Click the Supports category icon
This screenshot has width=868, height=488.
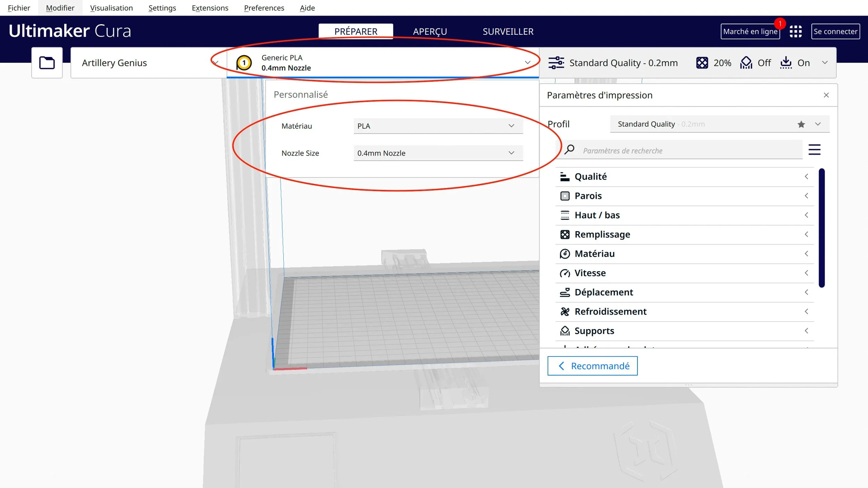point(565,331)
